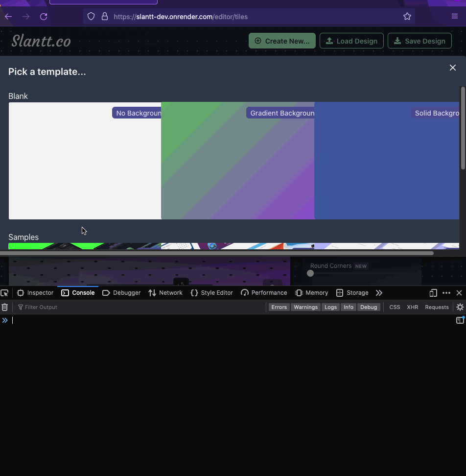Screen dimensions: 466x476
Task: Open the Debugger tab
Action: tap(121, 293)
